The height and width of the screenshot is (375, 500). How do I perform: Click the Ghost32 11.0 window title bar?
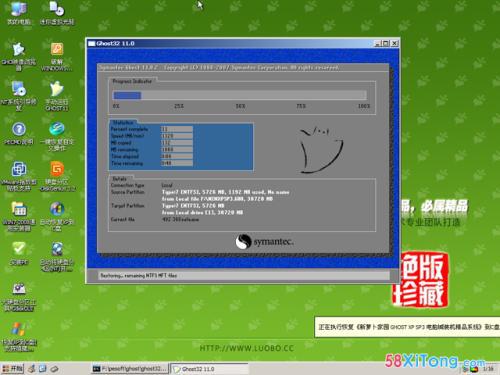tap(230, 43)
